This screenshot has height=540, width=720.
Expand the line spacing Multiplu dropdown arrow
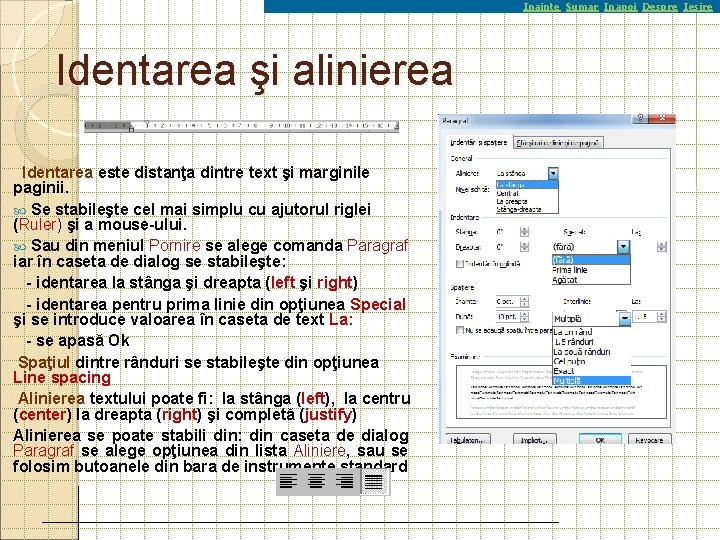[x=624, y=318]
